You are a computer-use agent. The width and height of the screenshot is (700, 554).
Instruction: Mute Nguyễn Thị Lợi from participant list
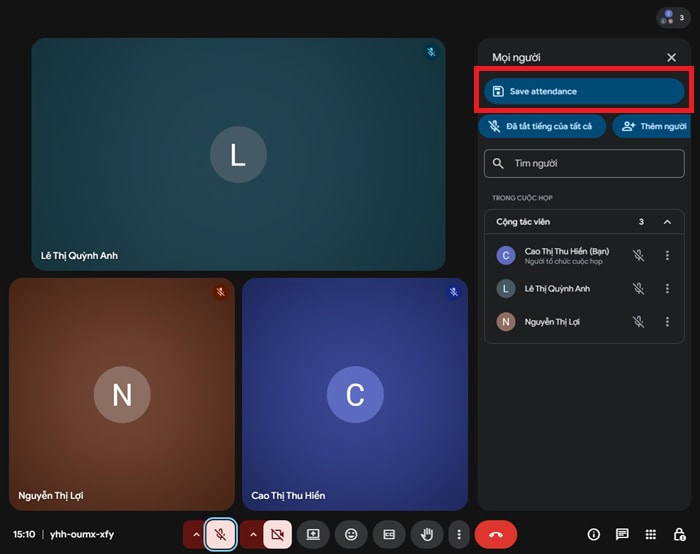click(639, 321)
